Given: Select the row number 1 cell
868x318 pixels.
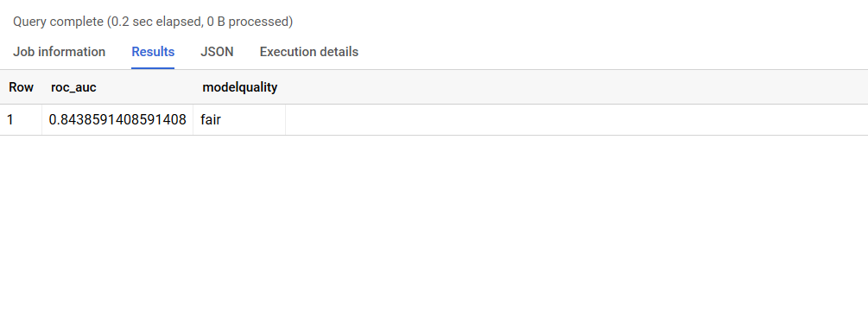Looking at the screenshot, I should pos(21,119).
